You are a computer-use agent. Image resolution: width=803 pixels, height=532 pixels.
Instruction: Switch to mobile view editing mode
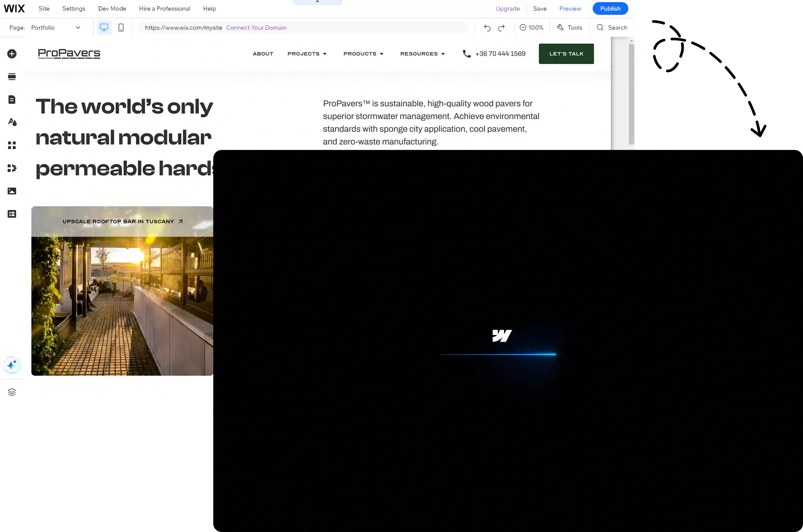pos(121,28)
